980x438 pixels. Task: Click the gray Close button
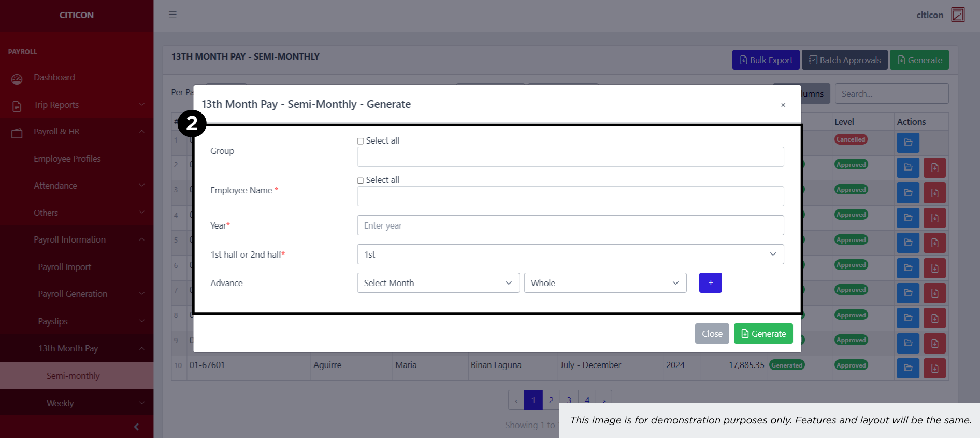712,334
